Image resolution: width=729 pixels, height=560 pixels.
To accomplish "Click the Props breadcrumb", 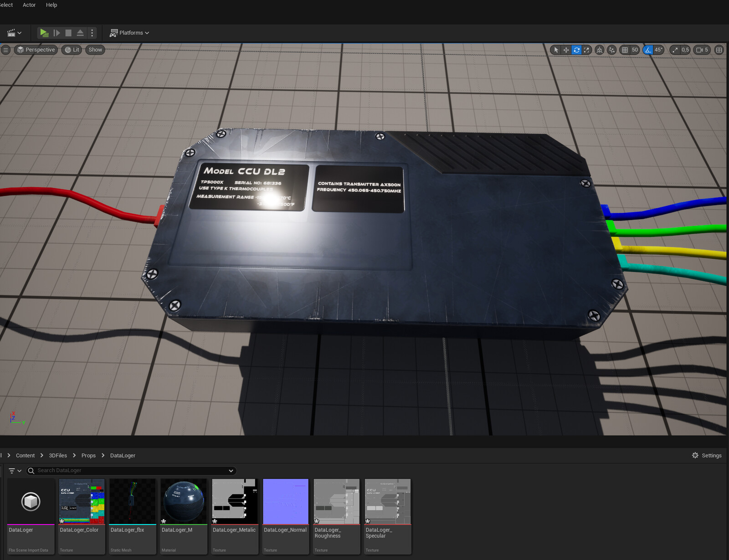I will pos(88,456).
